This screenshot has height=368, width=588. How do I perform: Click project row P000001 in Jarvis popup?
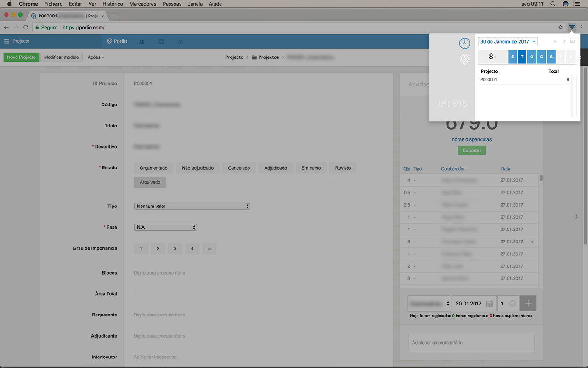[524, 80]
